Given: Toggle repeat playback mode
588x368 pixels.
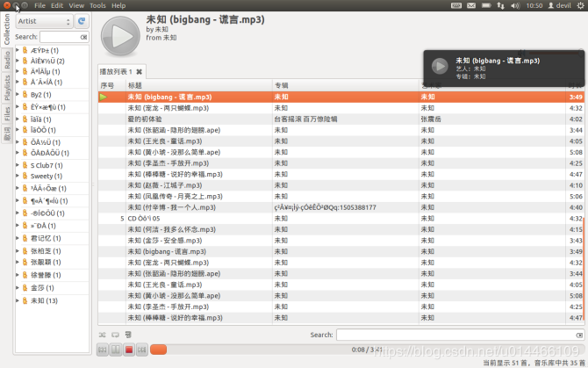Looking at the screenshot, I should [115, 335].
